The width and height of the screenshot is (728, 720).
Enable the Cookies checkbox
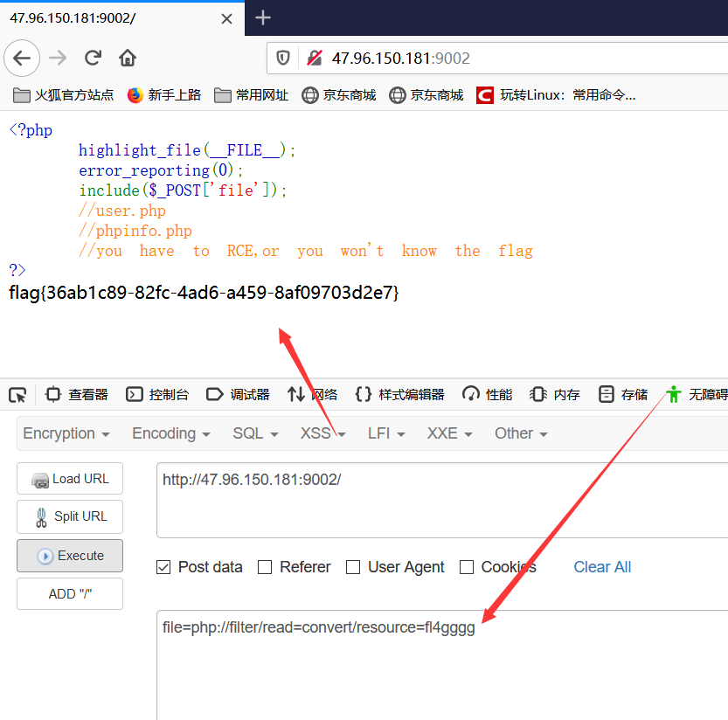tap(466, 567)
